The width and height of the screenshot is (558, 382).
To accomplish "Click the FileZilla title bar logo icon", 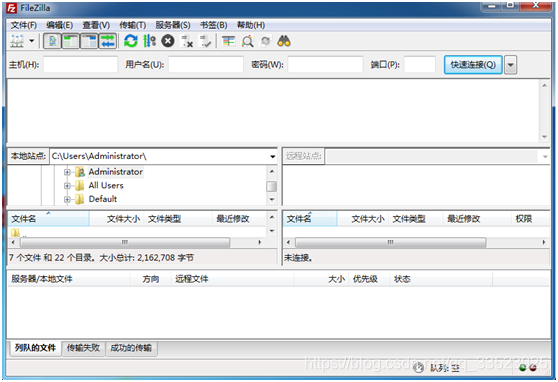I will tap(12, 8).
